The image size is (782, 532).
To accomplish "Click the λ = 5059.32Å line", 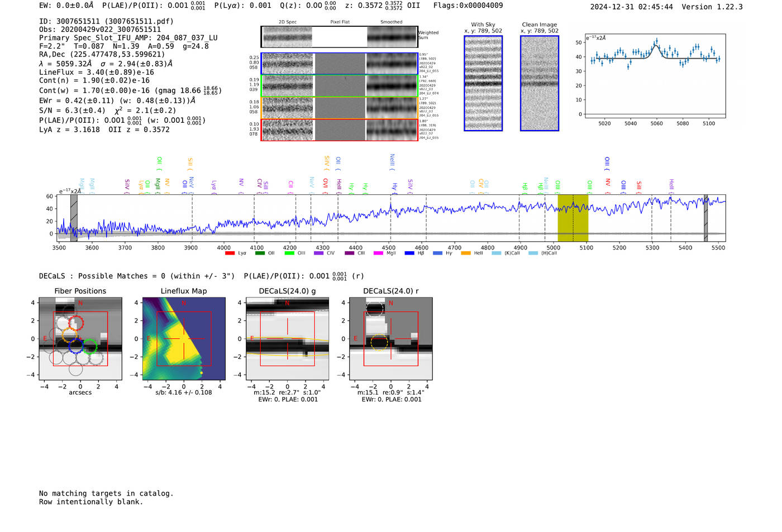I will click(x=106, y=64).
